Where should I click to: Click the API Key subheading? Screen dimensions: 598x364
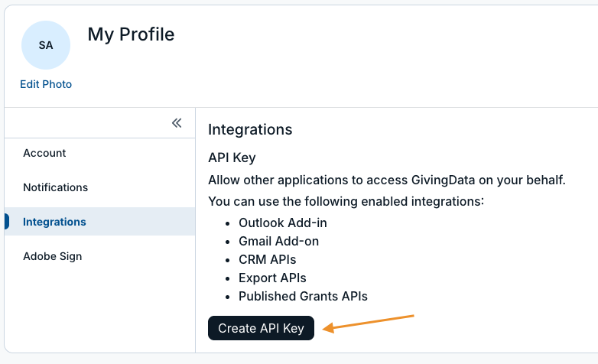pyautogui.click(x=232, y=158)
